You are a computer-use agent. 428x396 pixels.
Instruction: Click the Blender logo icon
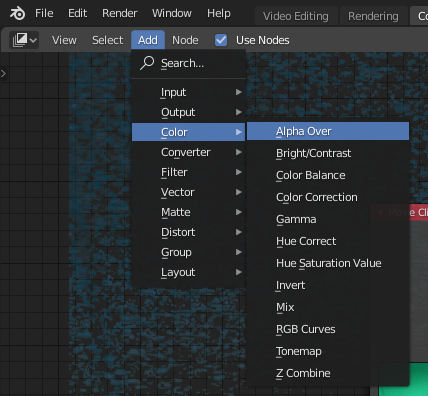click(17, 14)
